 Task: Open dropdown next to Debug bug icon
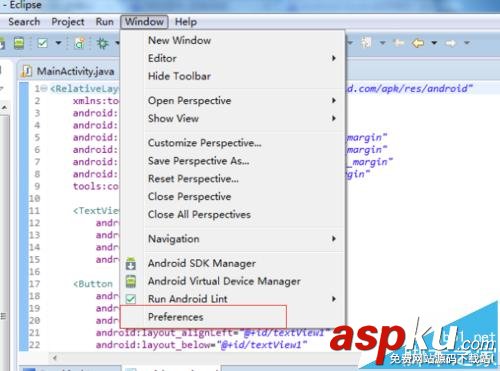[x=117, y=43]
